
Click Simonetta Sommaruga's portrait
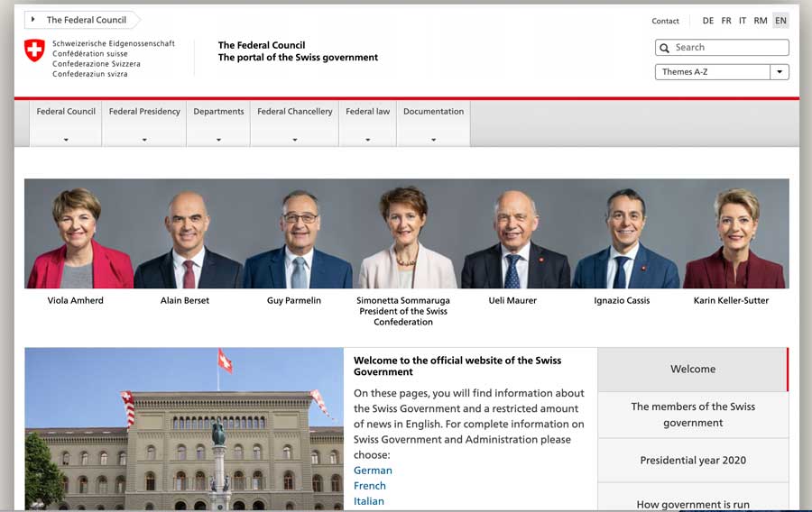tap(407, 233)
